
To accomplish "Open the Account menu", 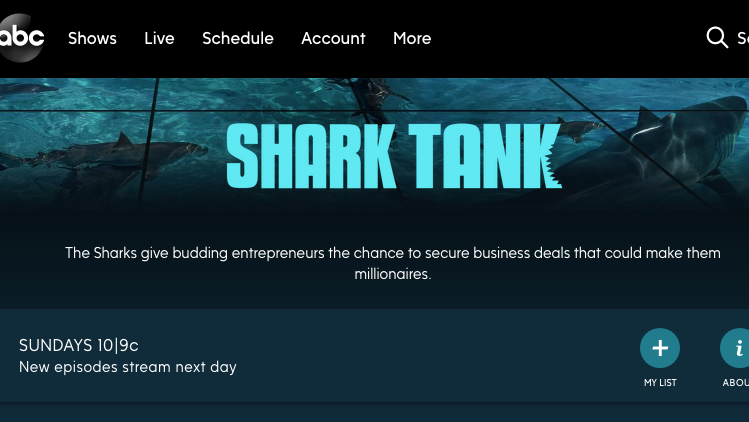I will point(333,38).
